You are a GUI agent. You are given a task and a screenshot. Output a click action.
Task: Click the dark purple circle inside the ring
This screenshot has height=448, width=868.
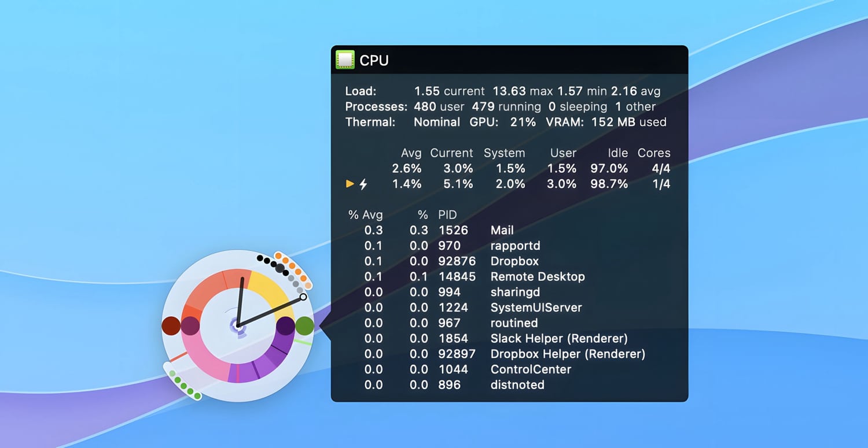pos(285,325)
